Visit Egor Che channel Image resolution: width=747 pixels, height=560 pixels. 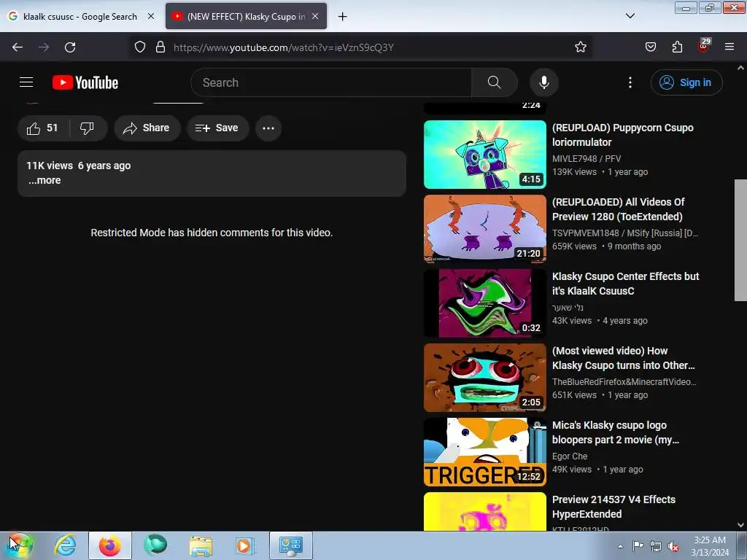click(570, 456)
